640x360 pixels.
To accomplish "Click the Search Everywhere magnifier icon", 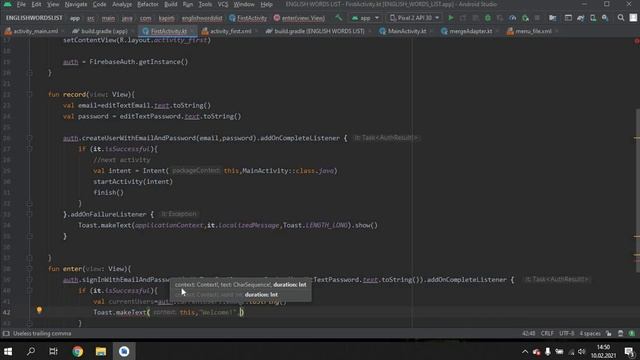I will [621, 18].
